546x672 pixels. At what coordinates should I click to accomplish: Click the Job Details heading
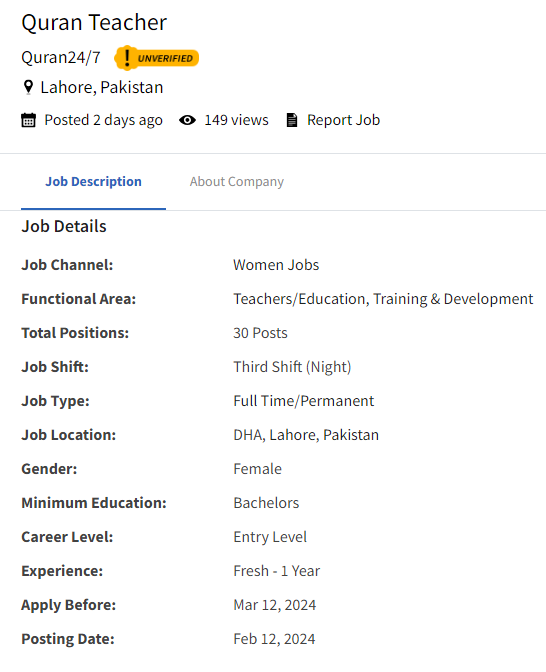point(64,226)
